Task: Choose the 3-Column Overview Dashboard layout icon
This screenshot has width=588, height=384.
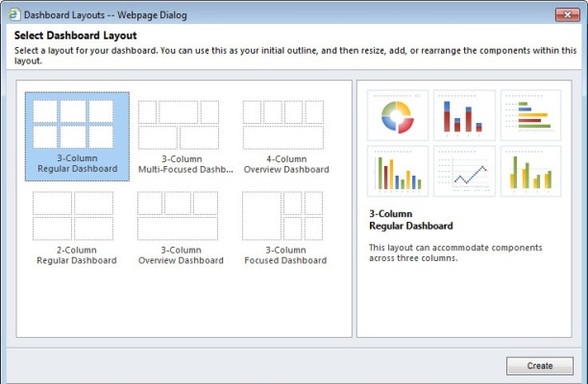Action: click(x=179, y=216)
